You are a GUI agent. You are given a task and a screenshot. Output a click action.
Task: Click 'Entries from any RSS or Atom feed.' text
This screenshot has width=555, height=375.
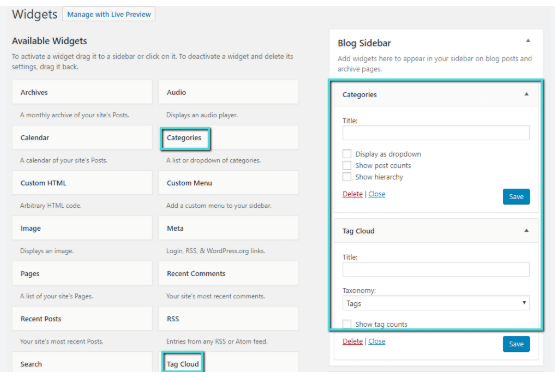[217, 341]
